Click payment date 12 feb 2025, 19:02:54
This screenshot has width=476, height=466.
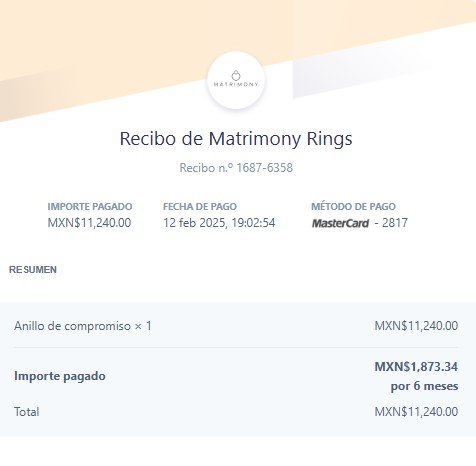tap(219, 223)
